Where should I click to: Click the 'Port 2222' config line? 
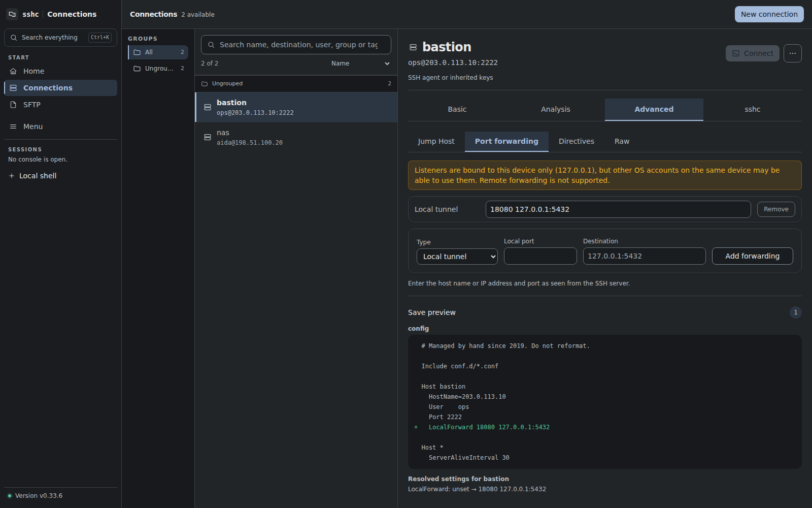point(445,417)
